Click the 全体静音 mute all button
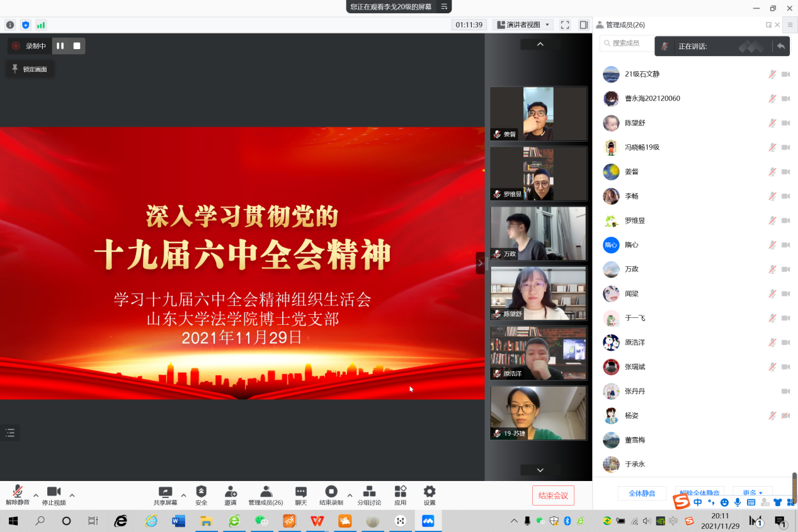 point(642,493)
